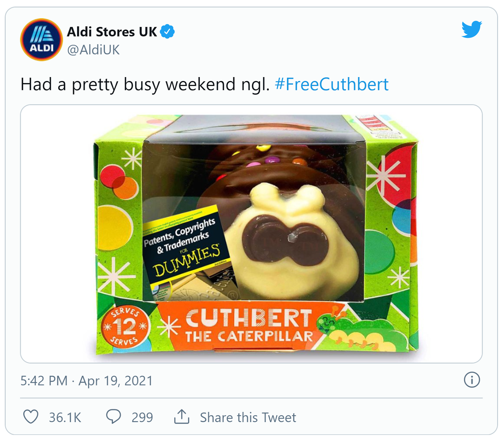This screenshot has height=440, width=504.
Task: View the 299 replies count
Action: (x=142, y=418)
